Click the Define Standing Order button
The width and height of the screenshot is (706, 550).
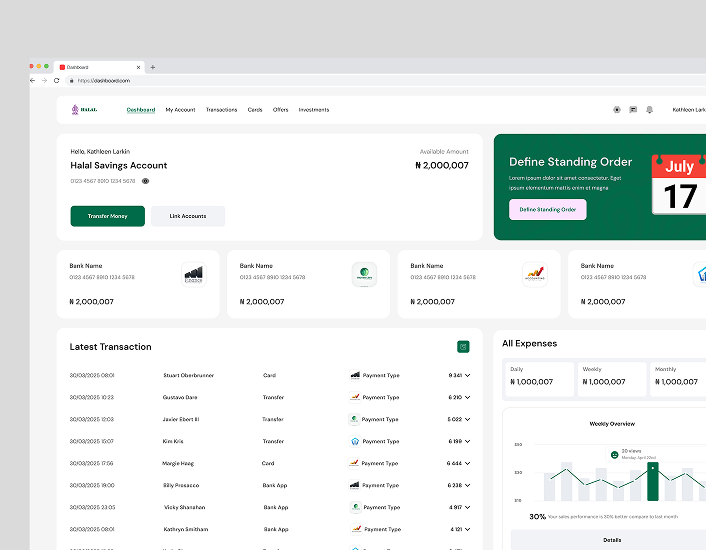[x=548, y=209]
